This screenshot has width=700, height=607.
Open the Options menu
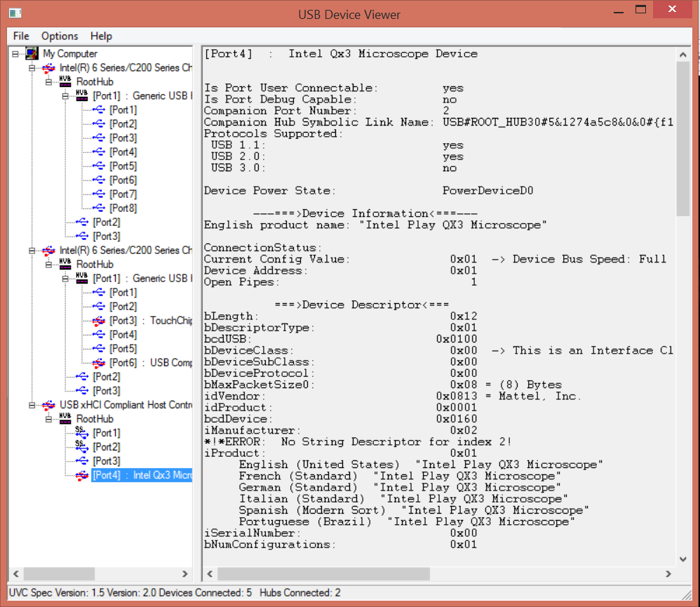[x=60, y=36]
